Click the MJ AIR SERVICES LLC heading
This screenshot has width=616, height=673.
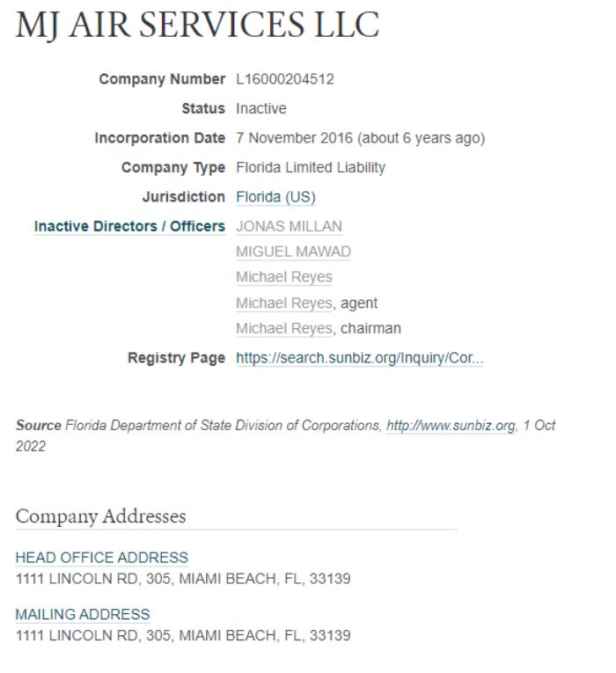[x=197, y=26]
